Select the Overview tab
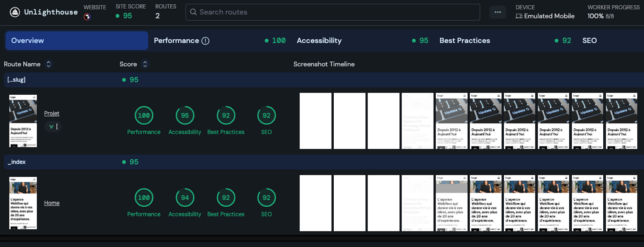This screenshot has width=644, height=247. 77,41
